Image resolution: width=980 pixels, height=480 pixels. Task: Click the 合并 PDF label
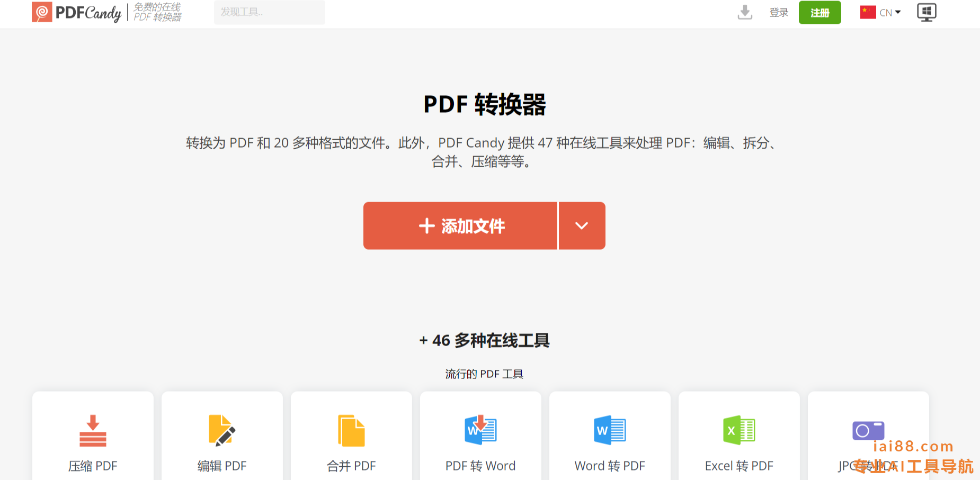[x=351, y=466]
